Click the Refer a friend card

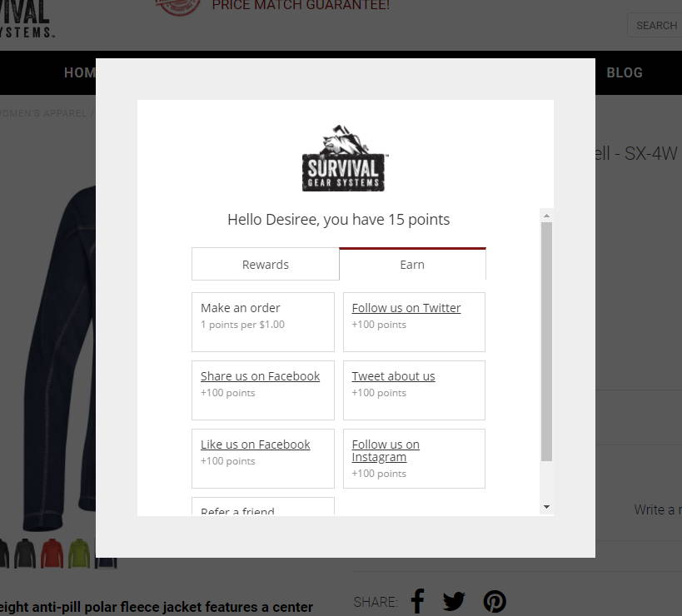coord(263,506)
